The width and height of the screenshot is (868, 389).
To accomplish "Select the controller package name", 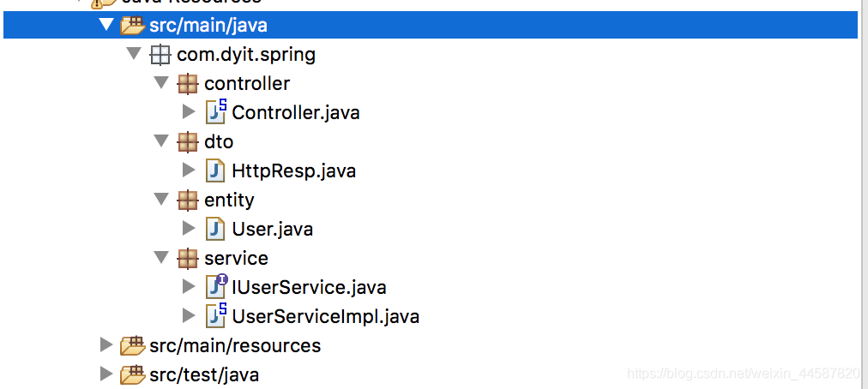I will [x=247, y=84].
